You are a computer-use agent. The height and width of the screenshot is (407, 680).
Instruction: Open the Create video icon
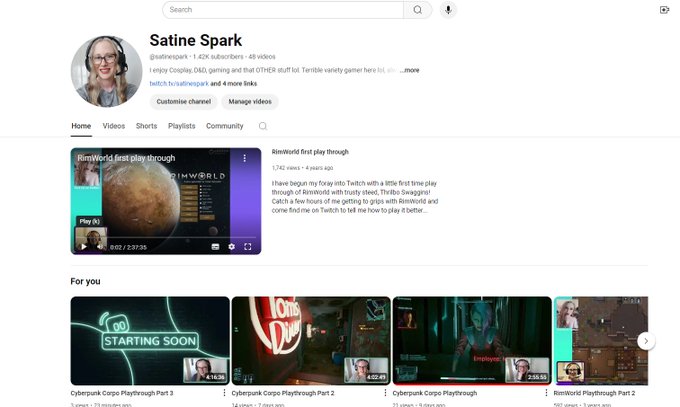[664, 10]
